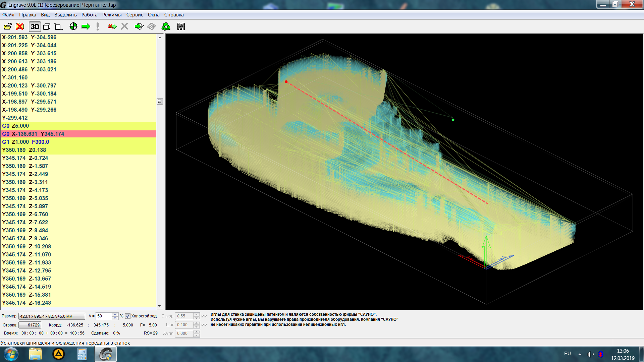
Task: Select the G1 Z1.000 F300.0 code line
Action: tap(25, 142)
